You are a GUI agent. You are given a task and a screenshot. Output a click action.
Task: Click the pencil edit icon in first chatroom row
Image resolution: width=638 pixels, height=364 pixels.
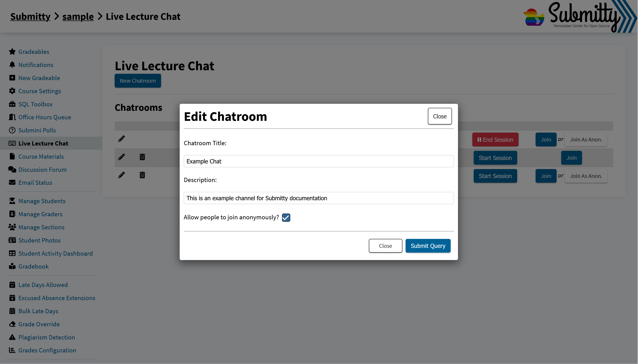pyautogui.click(x=121, y=139)
